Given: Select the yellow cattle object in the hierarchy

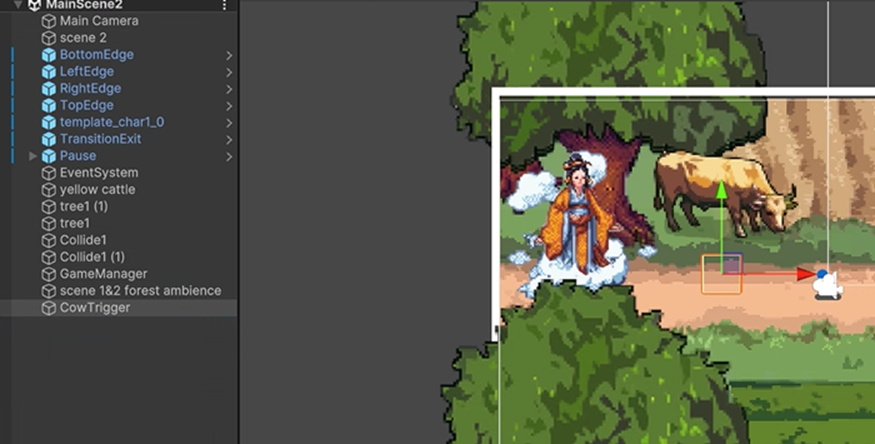Looking at the screenshot, I should pos(97,190).
